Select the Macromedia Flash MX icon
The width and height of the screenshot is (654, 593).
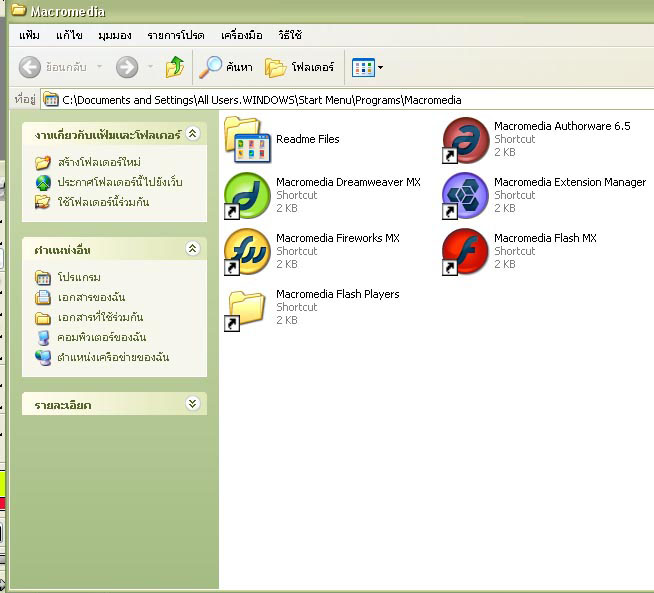[x=465, y=251]
